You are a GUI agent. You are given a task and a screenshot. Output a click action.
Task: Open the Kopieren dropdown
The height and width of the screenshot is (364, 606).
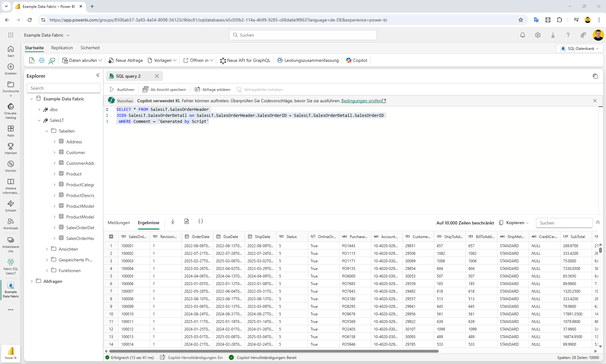point(514,223)
